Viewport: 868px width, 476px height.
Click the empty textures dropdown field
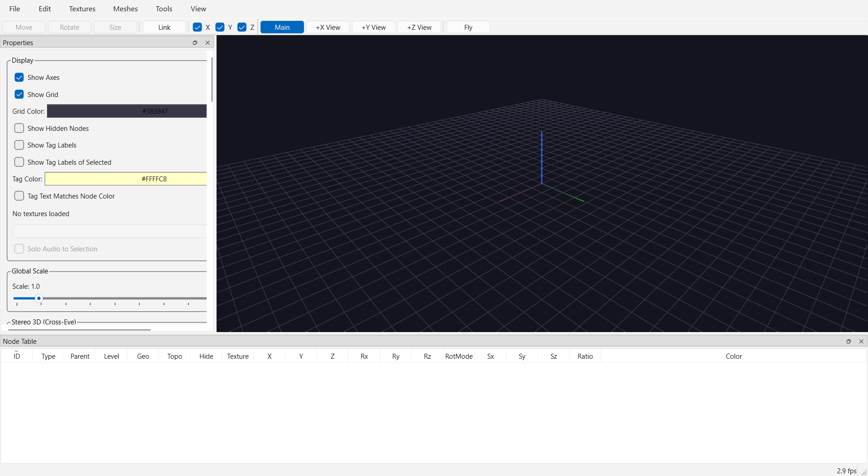[110, 231]
